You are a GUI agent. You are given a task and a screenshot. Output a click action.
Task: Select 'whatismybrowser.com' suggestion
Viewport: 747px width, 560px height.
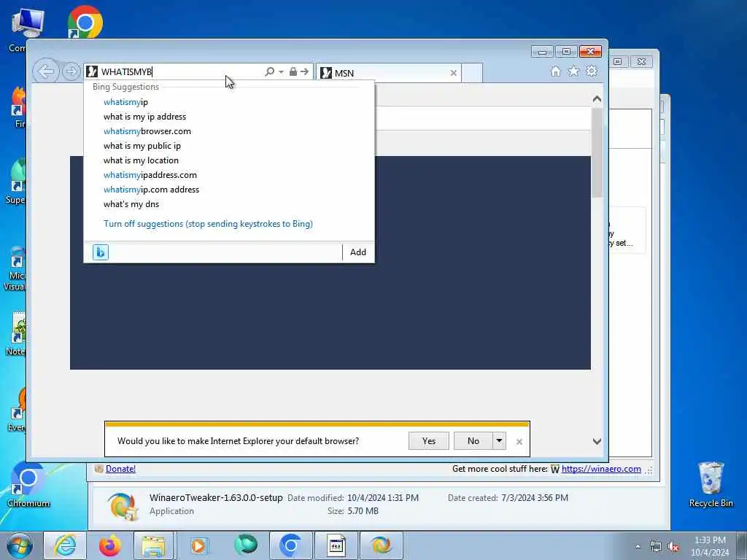click(147, 131)
